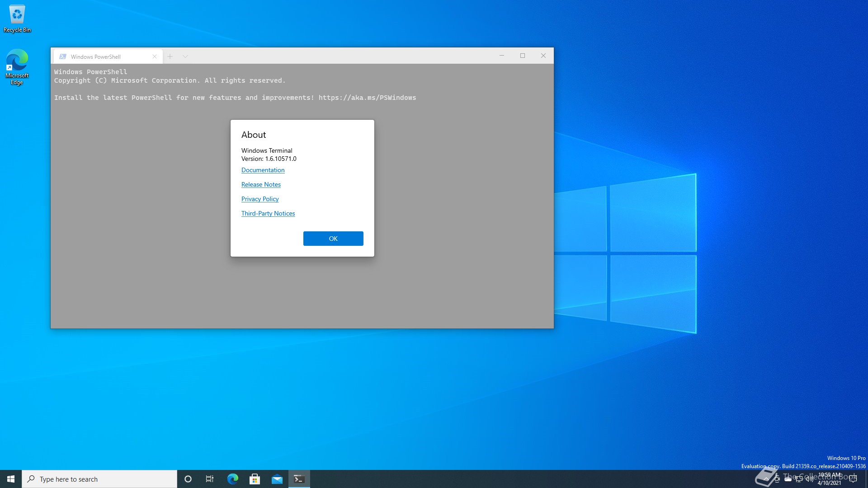Click the 'Windows Terminal' label in About dialog
The height and width of the screenshot is (488, 868).
(x=267, y=150)
